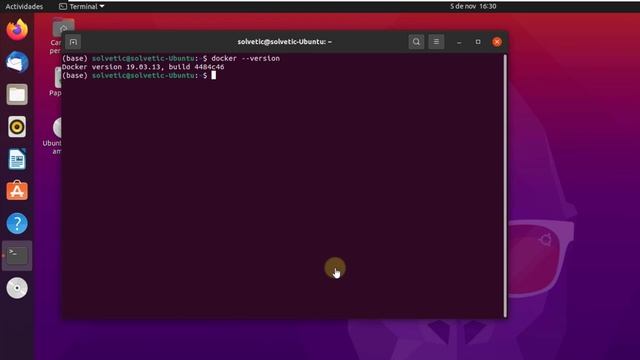Minimize the terminal window
The width and height of the screenshot is (640, 360).
(459, 42)
